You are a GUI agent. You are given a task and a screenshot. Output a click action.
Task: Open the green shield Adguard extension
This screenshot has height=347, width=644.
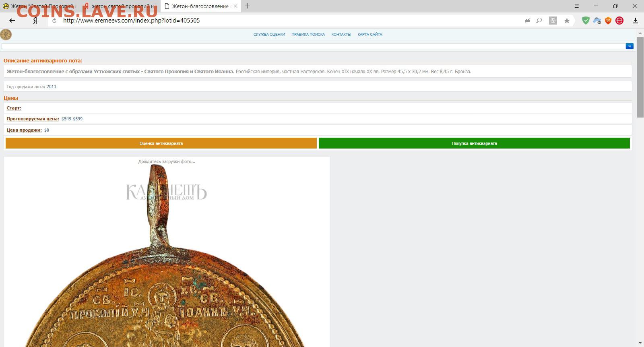pyautogui.click(x=586, y=21)
